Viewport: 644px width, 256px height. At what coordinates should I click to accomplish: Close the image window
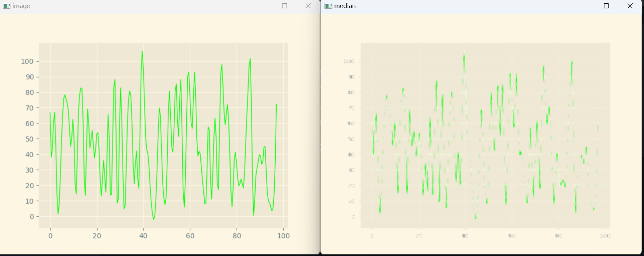coord(308,6)
